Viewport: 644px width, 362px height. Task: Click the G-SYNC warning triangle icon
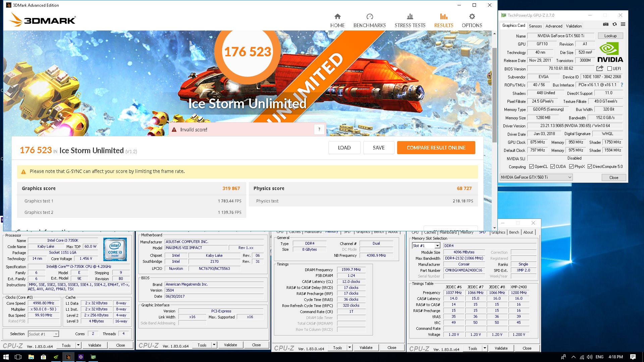click(23, 172)
